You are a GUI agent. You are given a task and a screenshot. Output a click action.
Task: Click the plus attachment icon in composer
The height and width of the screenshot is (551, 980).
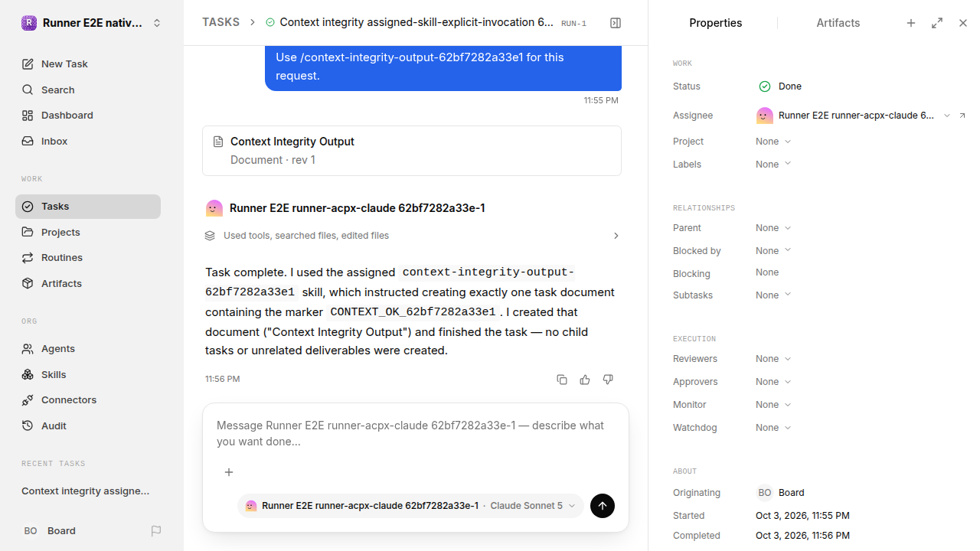point(229,472)
